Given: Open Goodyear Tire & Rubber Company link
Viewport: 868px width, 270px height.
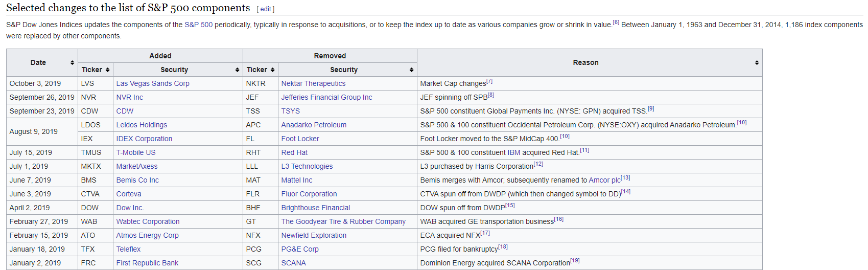Looking at the screenshot, I should [343, 221].
